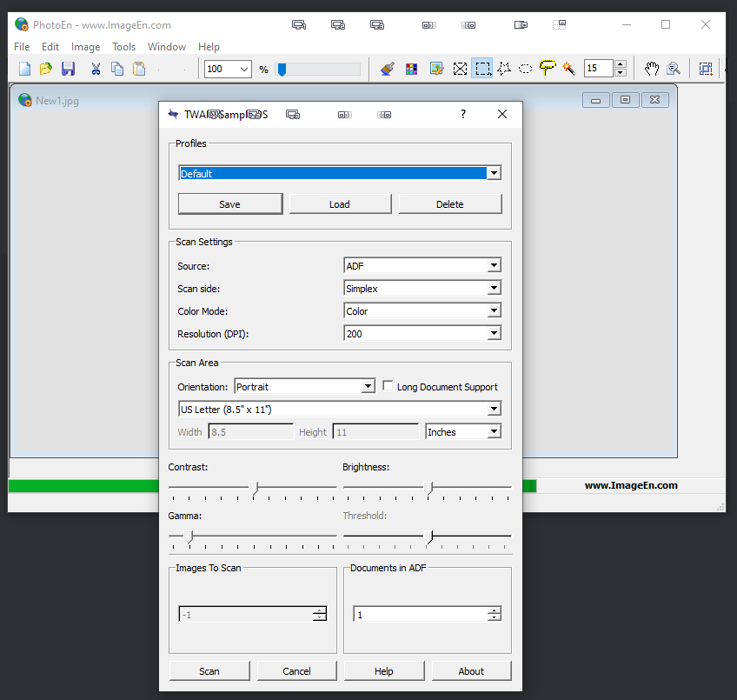This screenshot has height=700, width=737.
Task: Click the Cut scissors icon
Action: point(96,69)
